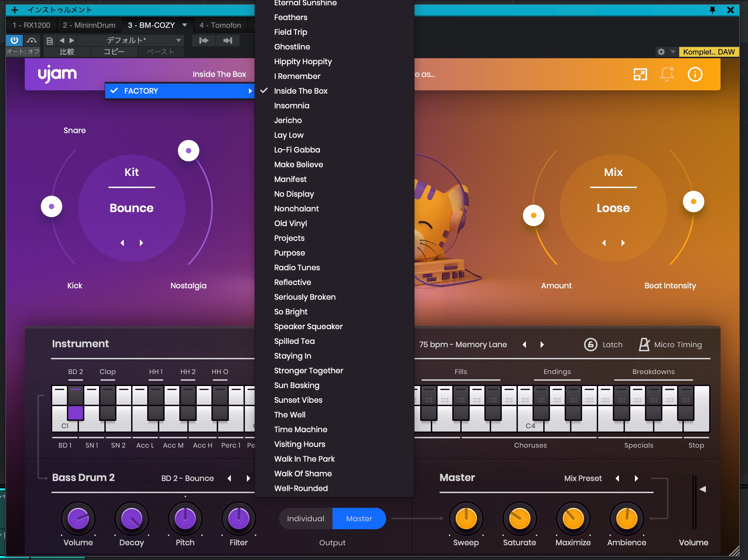Enable the Latch toggle
This screenshot has height=560, width=748.
pyautogui.click(x=590, y=345)
